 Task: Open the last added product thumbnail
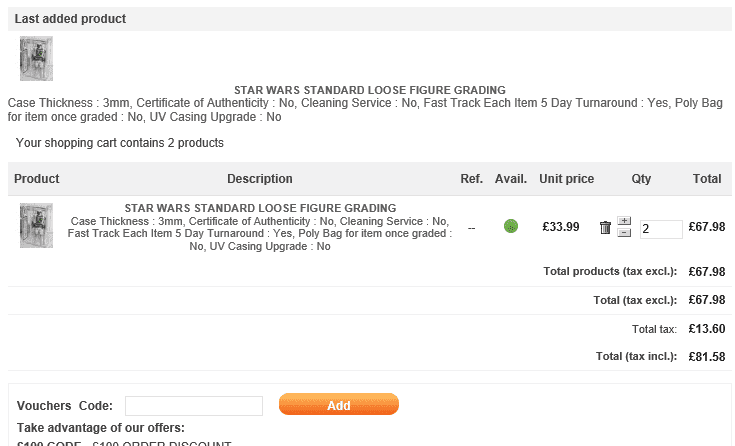[x=36, y=59]
